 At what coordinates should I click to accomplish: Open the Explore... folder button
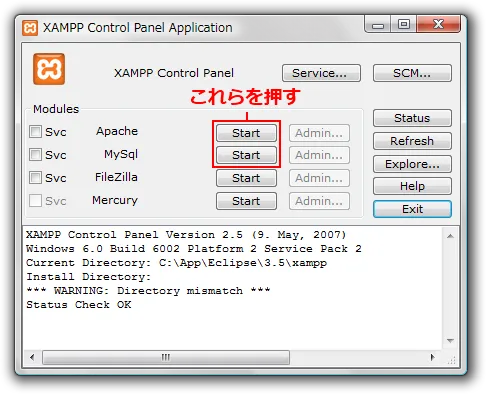pyautogui.click(x=412, y=164)
